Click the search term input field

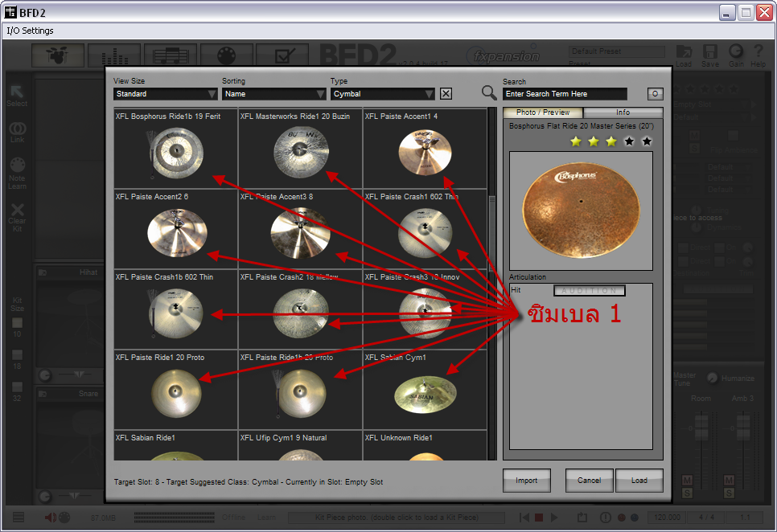coord(565,93)
